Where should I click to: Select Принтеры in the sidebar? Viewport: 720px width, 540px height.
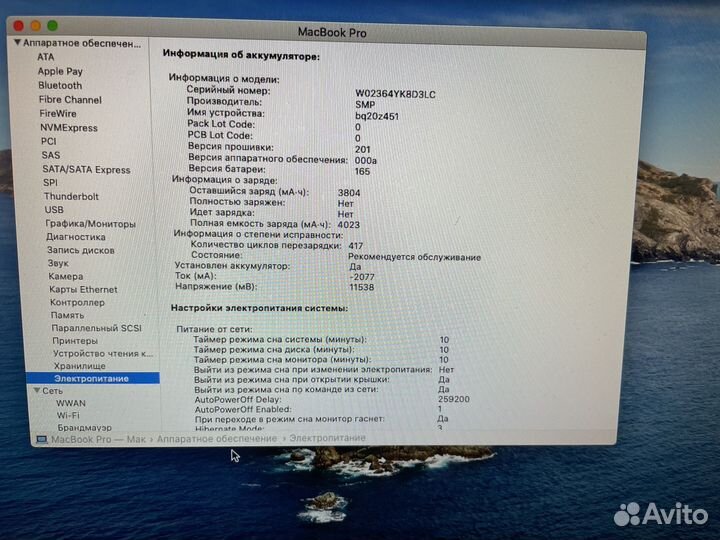pos(75,341)
